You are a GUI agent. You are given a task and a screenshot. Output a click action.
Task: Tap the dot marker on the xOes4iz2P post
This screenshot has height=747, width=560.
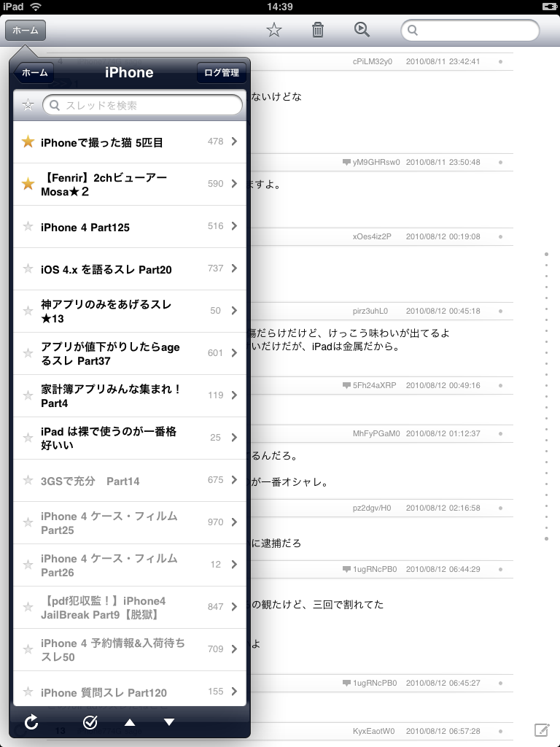click(500, 237)
